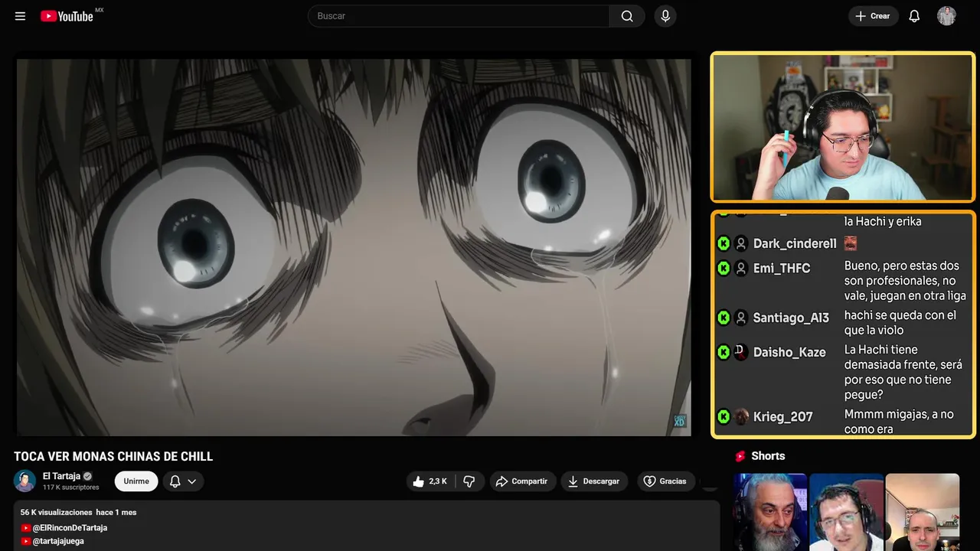This screenshot has width=980, height=551.
Task: Click the verified badge next to El Tartaja
Action: point(87,476)
